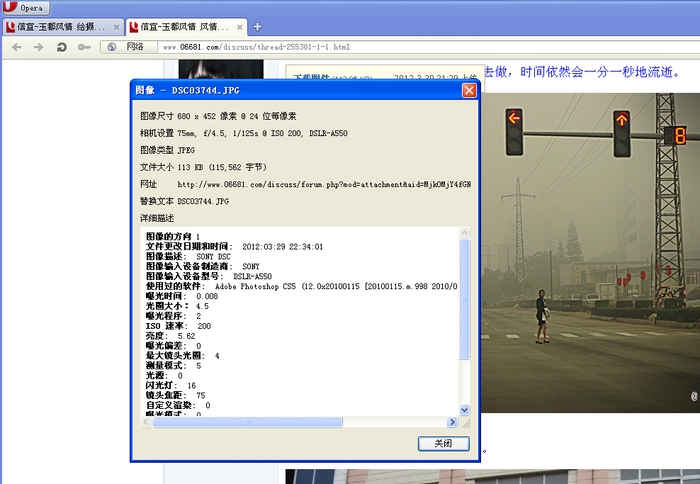
Task: Click the ISO 速率 200 row
Action: 178,326
